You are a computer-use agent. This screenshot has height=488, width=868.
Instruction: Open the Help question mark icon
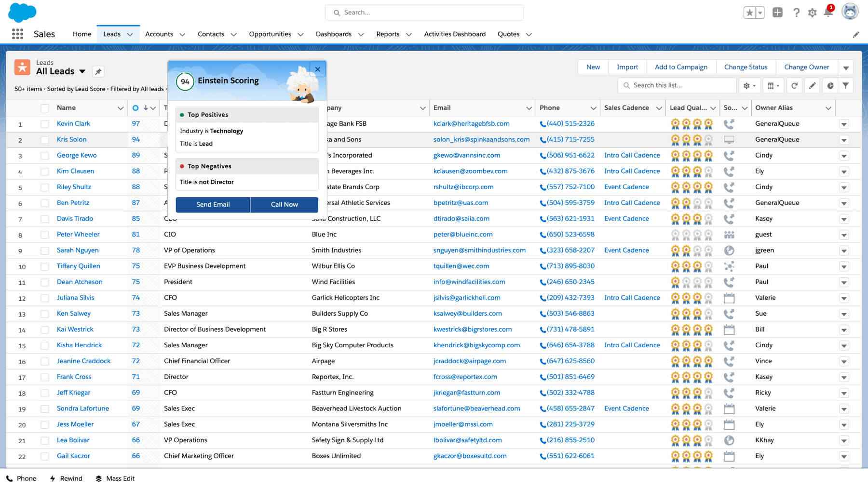pos(796,13)
